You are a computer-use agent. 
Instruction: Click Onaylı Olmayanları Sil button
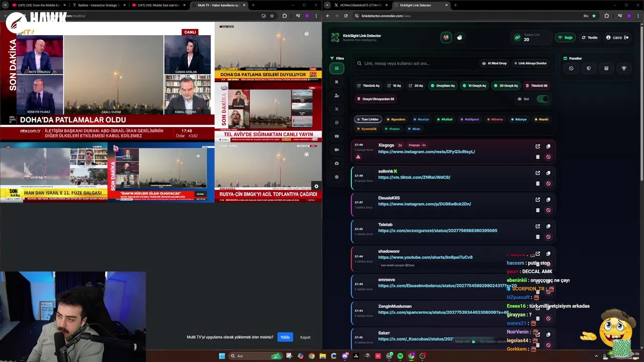376,99
